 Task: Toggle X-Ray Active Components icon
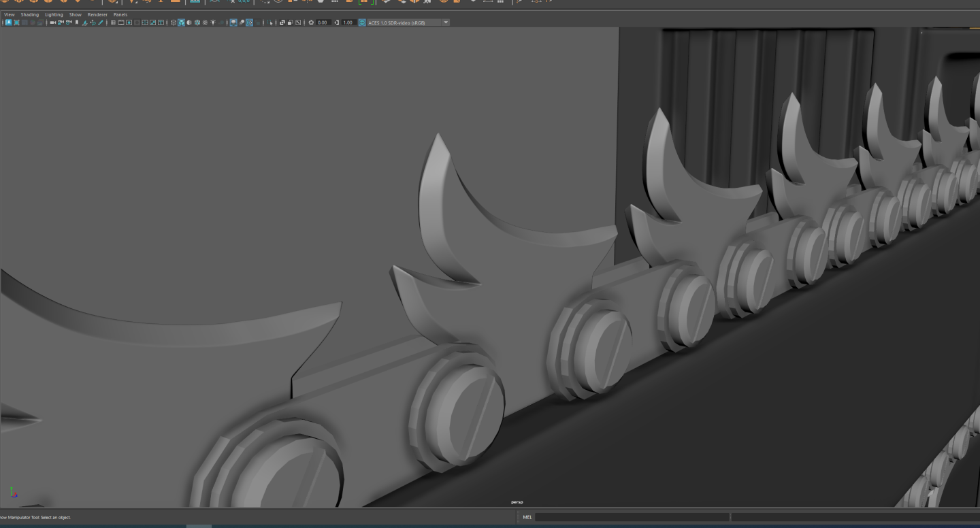click(290, 22)
